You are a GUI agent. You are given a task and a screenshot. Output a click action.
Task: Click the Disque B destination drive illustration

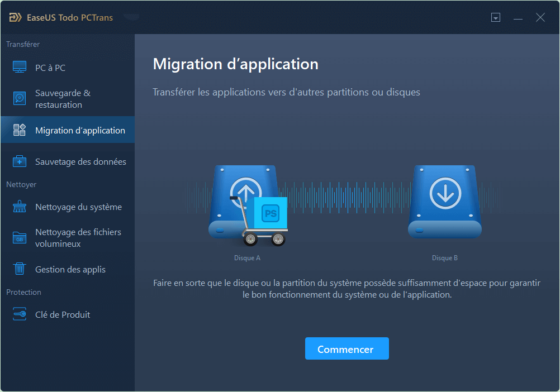click(445, 202)
